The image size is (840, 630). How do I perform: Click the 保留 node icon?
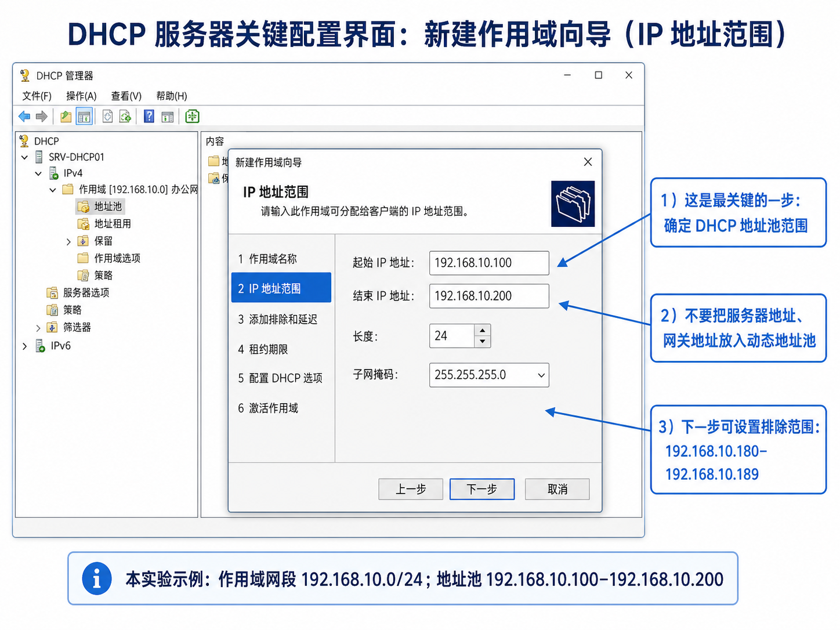click(83, 241)
